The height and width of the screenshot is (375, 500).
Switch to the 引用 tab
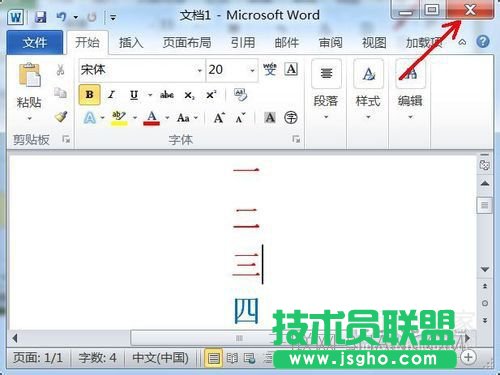pos(243,42)
